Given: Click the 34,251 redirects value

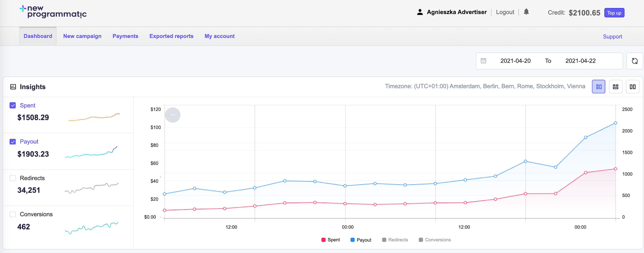Looking at the screenshot, I should 28,190.
